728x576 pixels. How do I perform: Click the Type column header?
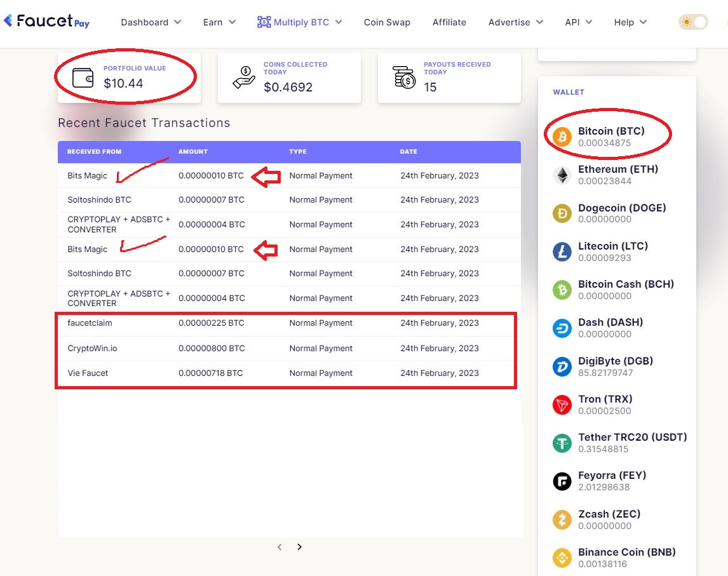(297, 152)
